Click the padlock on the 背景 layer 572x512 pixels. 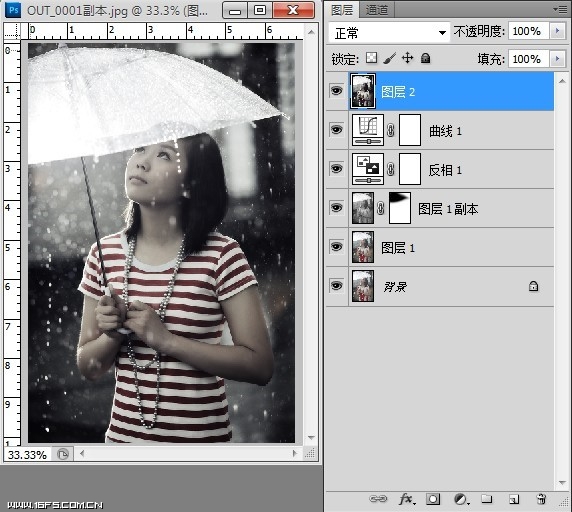[x=533, y=286]
